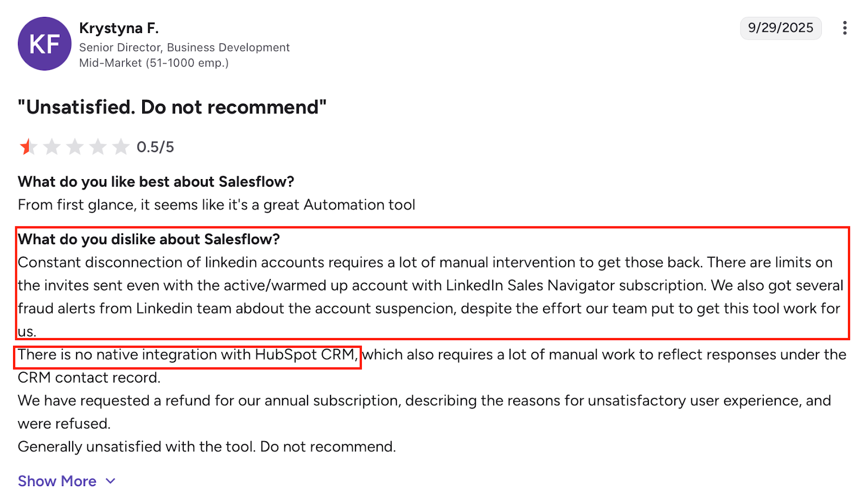
Task: Click the second star in the rating
Action: click(52, 146)
